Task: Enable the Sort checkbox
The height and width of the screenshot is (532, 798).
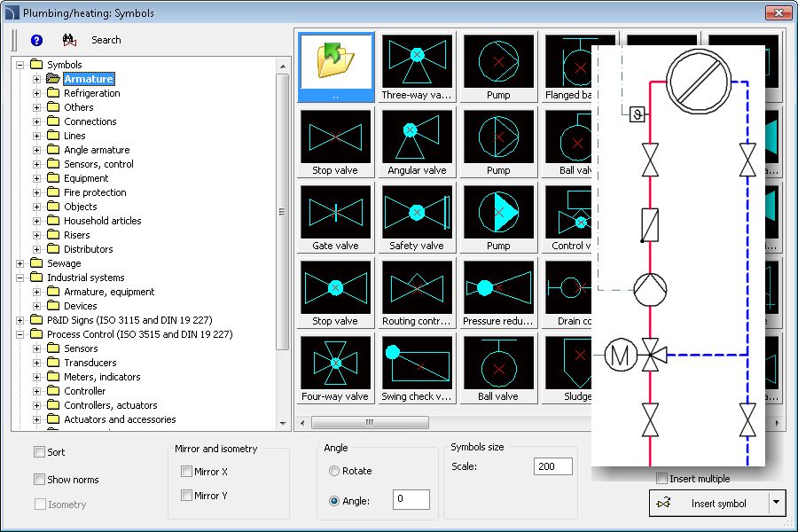Action: [39, 451]
